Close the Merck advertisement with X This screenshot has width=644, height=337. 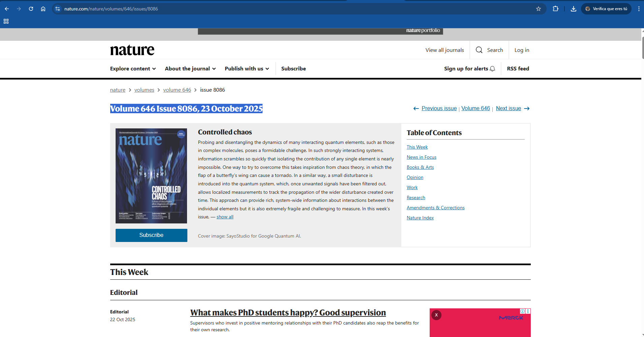[x=436, y=315]
